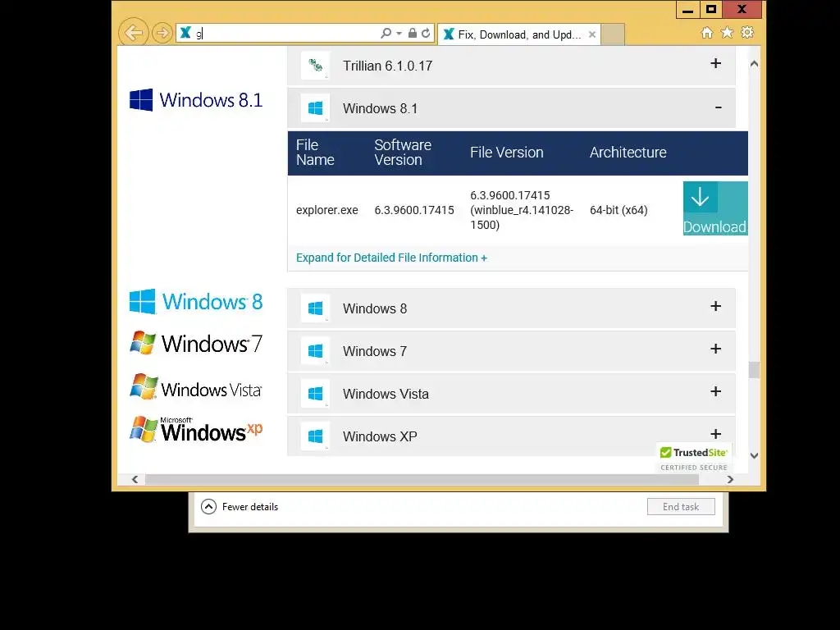Screen dimensions: 840x630
Task: Click the Architecture column header
Action: coord(628,153)
